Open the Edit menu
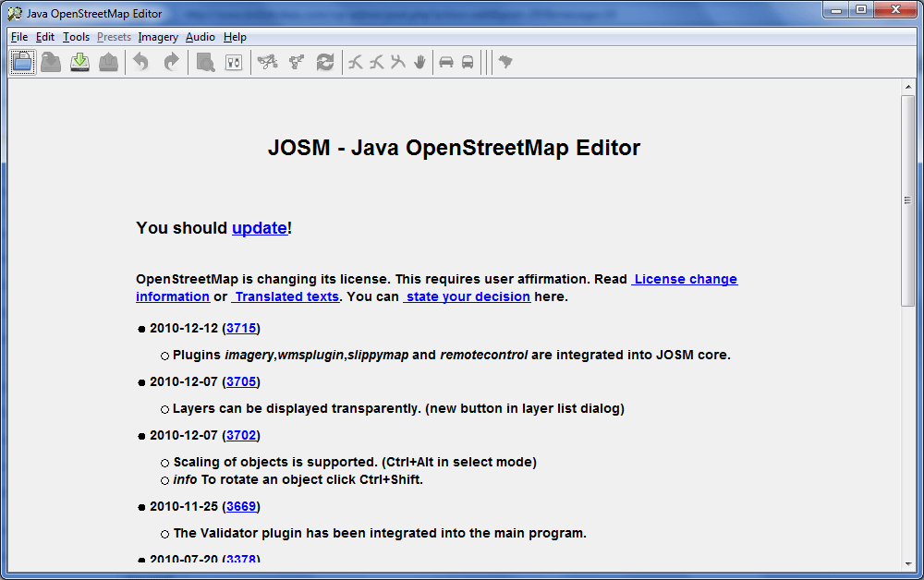 (x=44, y=37)
